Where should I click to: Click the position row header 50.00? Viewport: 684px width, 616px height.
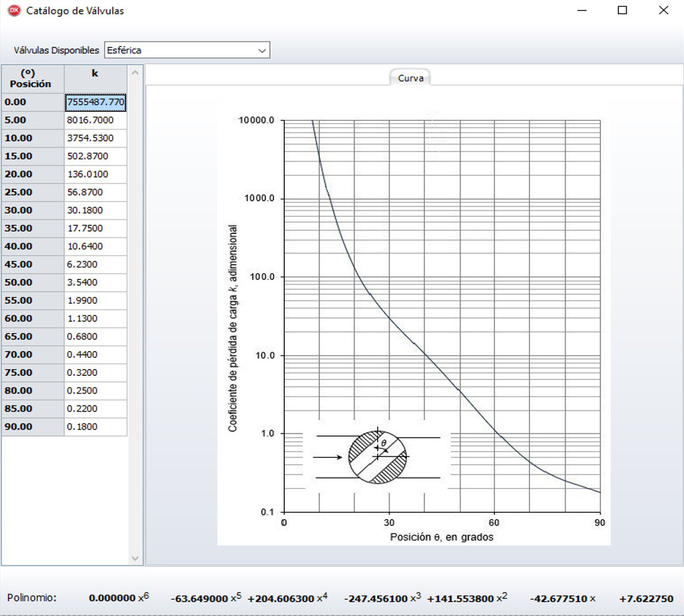pyautogui.click(x=33, y=283)
